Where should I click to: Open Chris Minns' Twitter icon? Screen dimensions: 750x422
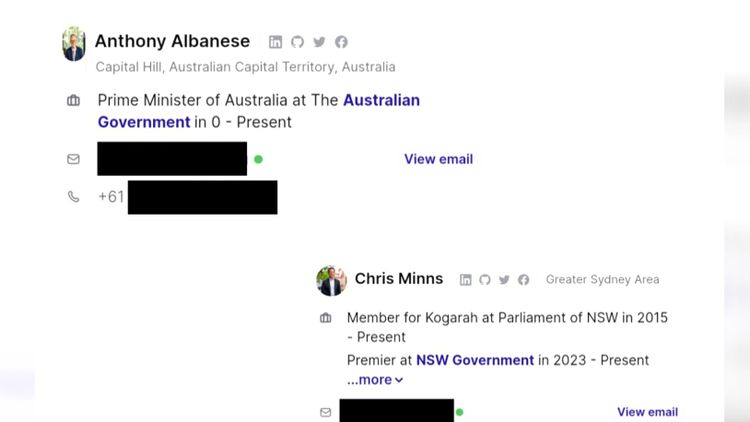coord(504,280)
